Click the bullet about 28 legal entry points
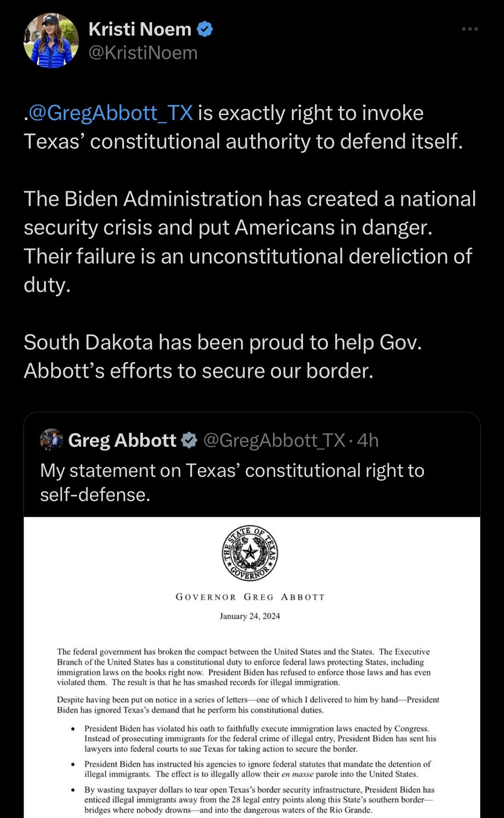The image size is (504, 818). [x=260, y=800]
